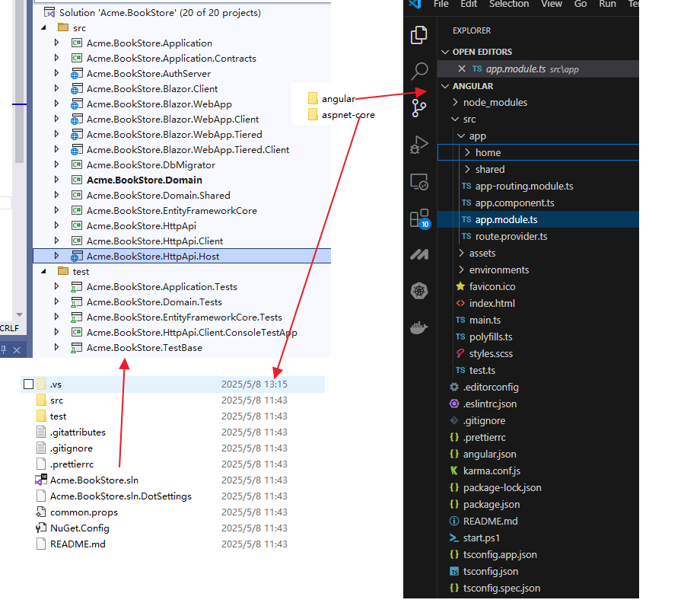Open the Docker whale icon in activity bar
The height and width of the screenshot is (603, 700).
tap(418, 328)
